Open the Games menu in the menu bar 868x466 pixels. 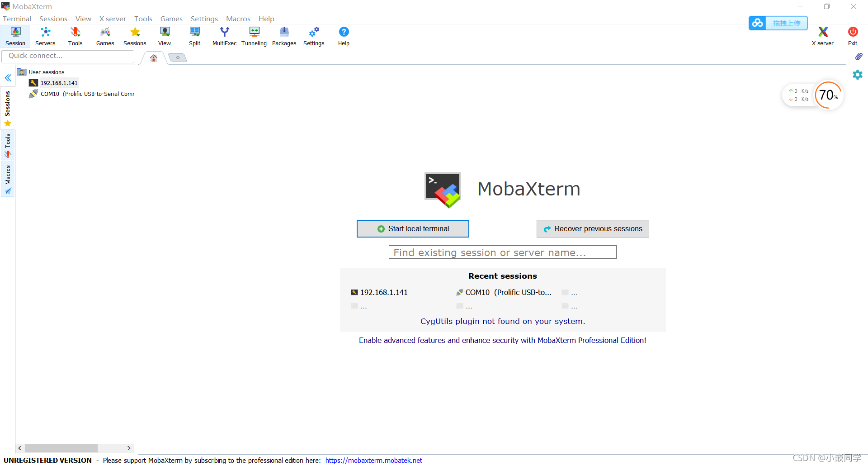pyautogui.click(x=171, y=19)
